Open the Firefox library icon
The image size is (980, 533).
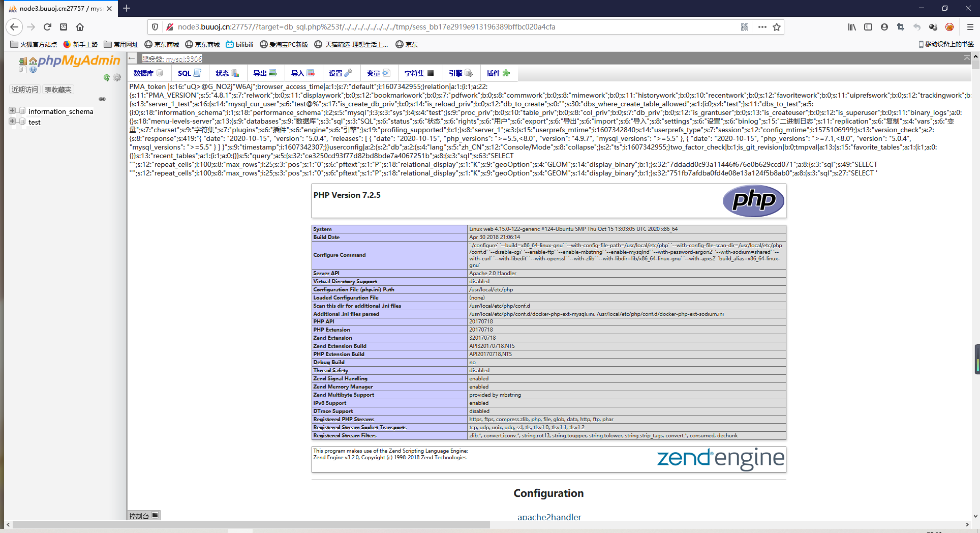click(852, 27)
